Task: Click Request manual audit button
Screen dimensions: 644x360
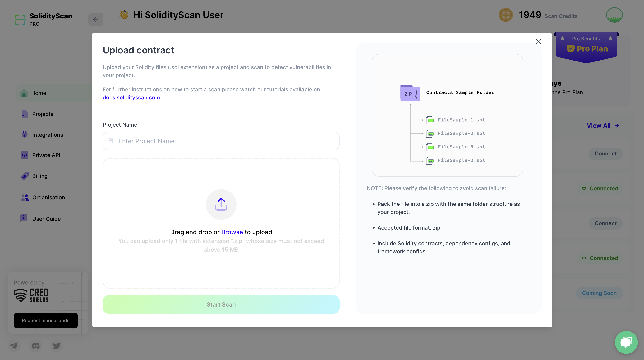Action: pos(46,320)
